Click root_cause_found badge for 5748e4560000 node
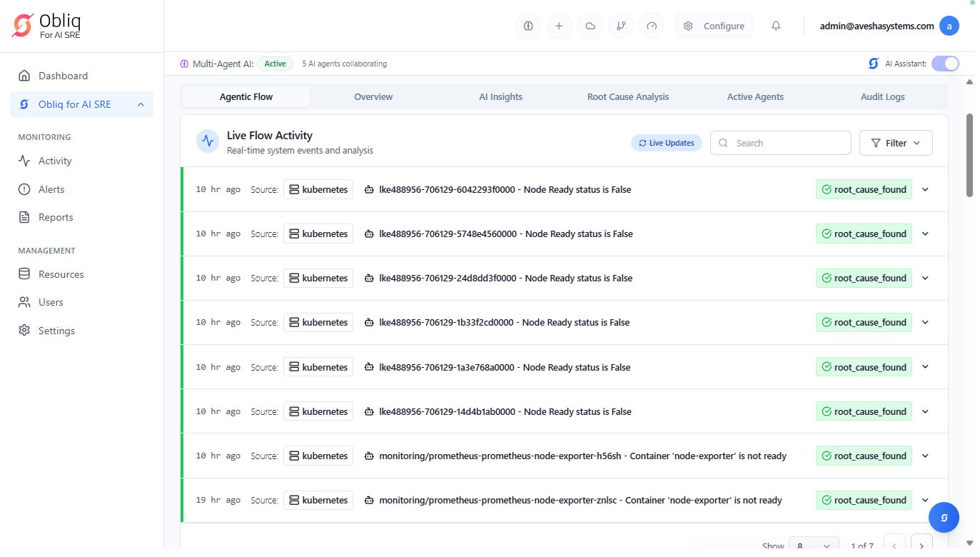Screen dimensions: 980x557 click(864, 234)
